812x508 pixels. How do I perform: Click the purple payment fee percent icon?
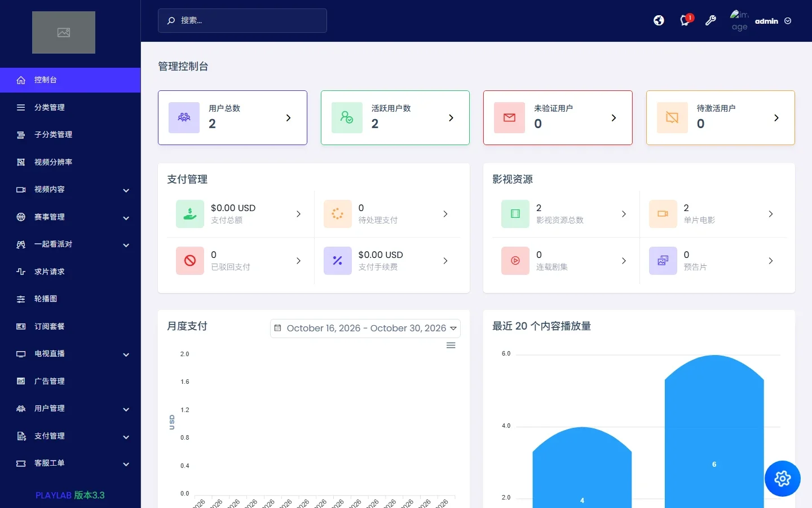pyautogui.click(x=338, y=261)
